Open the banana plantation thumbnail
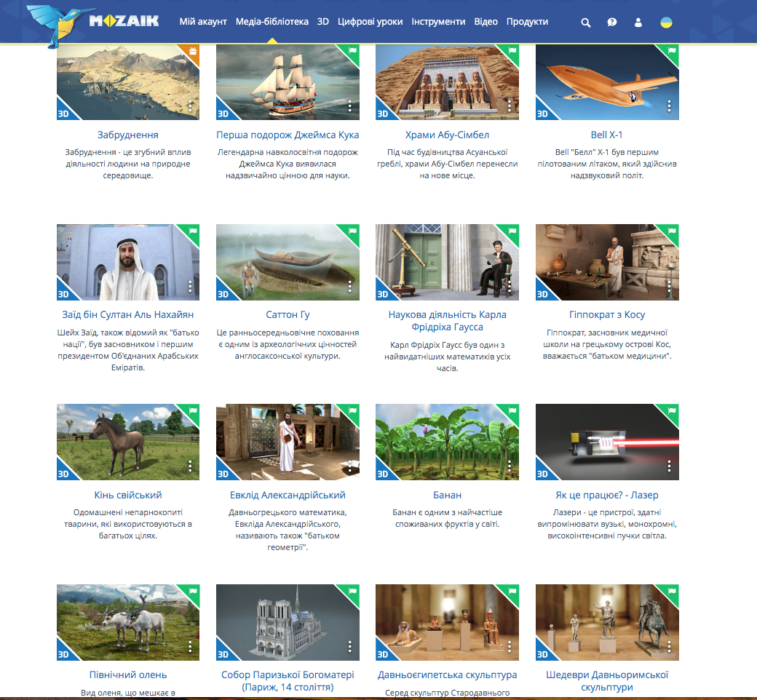Viewport: 757px width, 700px height. (447, 442)
